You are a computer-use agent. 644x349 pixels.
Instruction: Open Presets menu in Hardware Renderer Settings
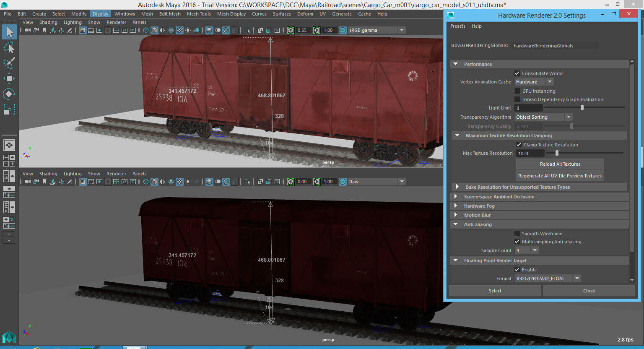(458, 26)
